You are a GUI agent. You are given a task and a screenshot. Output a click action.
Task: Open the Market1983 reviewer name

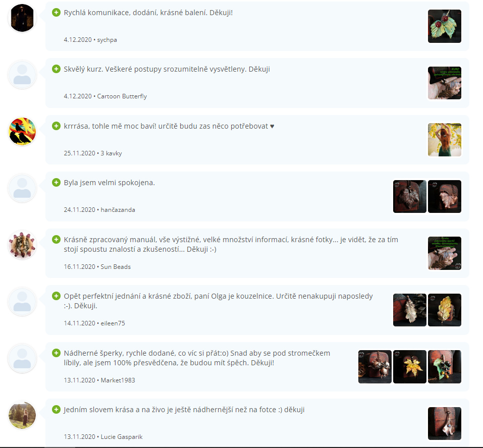pos(118,380)
